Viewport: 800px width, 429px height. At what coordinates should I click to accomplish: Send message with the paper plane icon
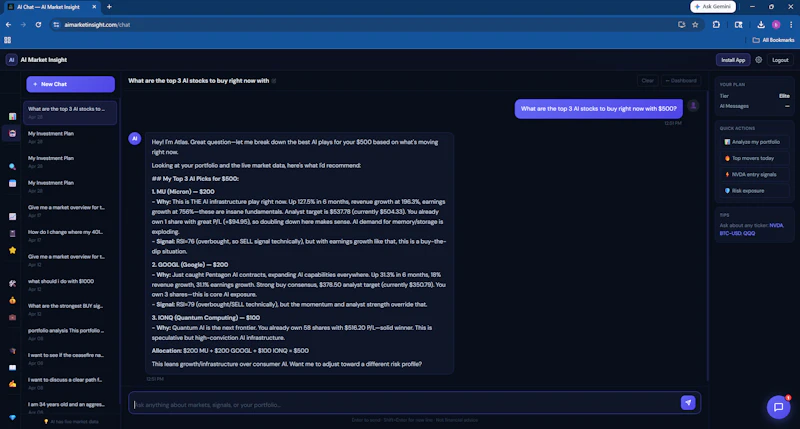pos(688,402)
